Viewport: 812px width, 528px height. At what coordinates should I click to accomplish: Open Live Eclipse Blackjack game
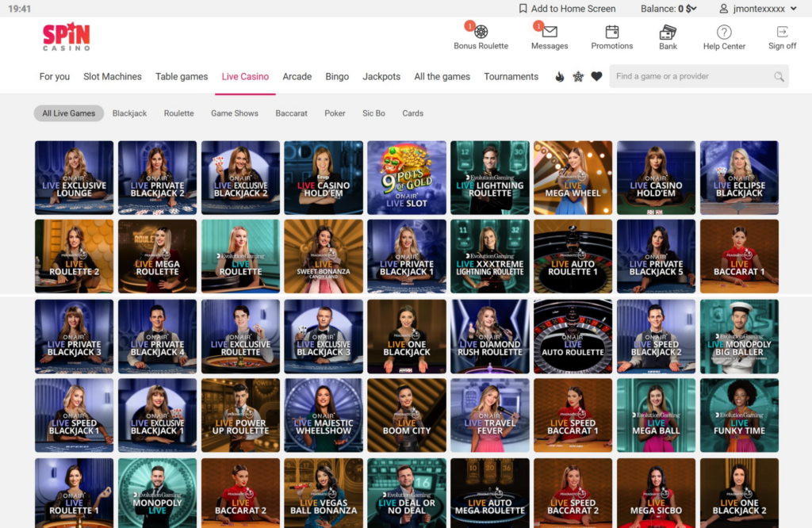point(739,178)
